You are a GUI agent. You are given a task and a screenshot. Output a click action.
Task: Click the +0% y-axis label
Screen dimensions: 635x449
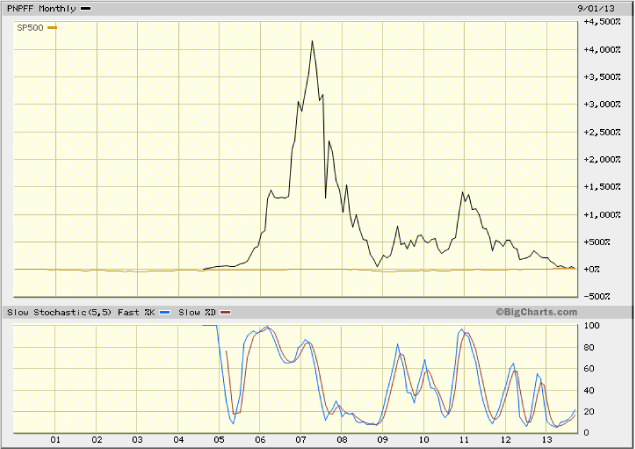[x=592, y=269]
